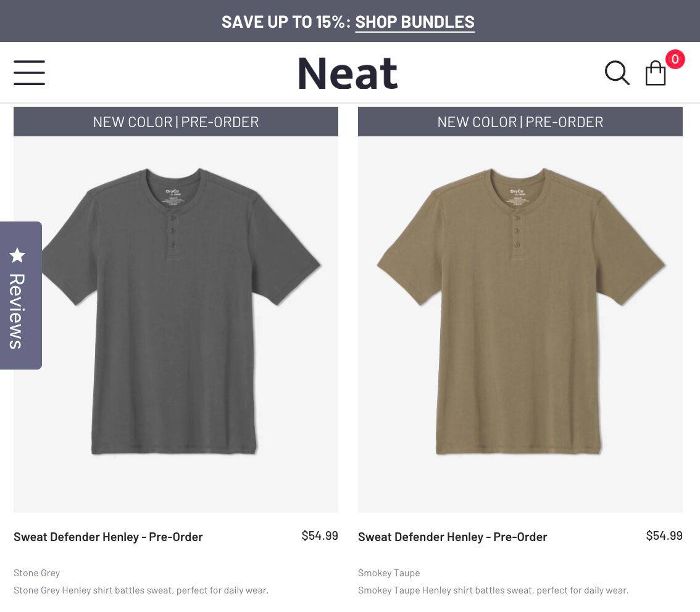Select the Smokey Taupe color label
The image size is (700, 612).
coord(389,573)
